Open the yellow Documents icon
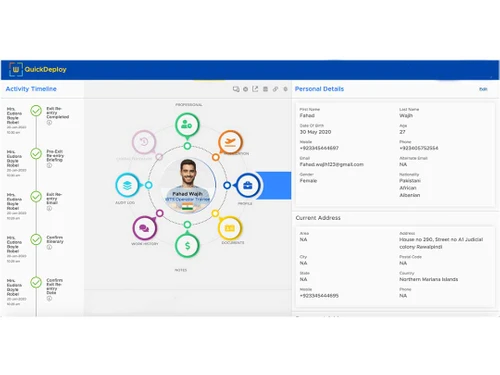Image resolution: width=500 pixels, height=375 pixels. (230, 228)
